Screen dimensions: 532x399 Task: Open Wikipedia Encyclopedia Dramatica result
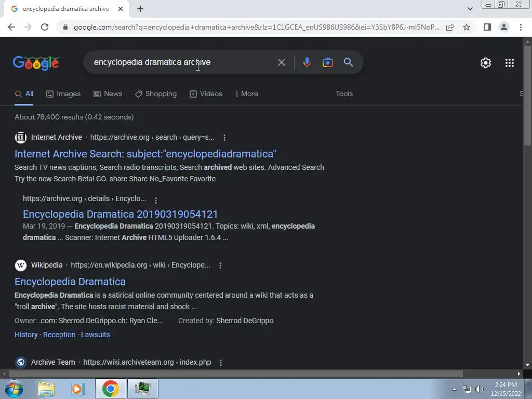70,282
